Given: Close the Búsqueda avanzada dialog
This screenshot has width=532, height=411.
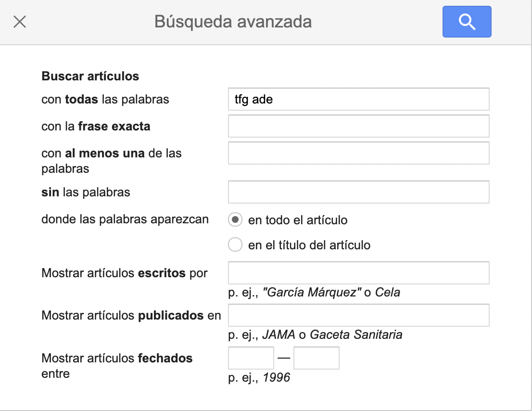Looking at the screenshot, I should [19, 21].
